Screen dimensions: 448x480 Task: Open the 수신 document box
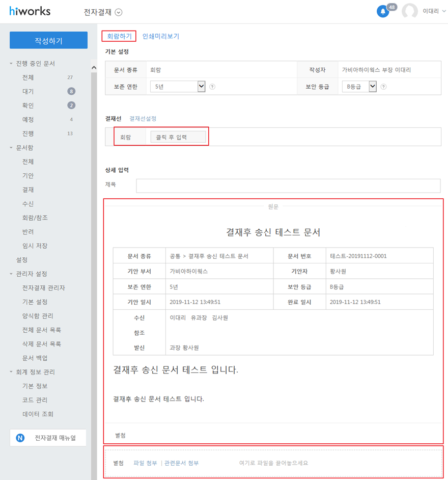pyautogui.click(x=28, y=204)
